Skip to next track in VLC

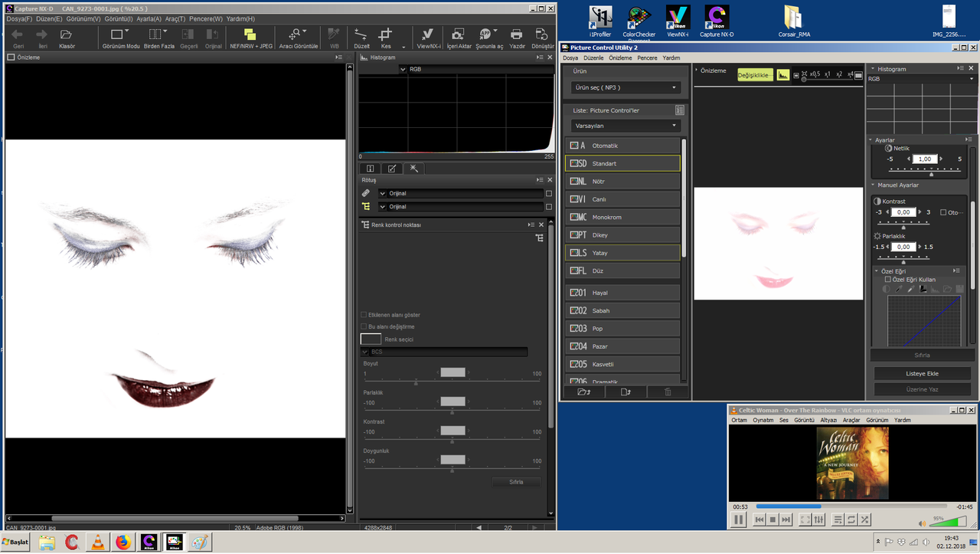(786, 520)
